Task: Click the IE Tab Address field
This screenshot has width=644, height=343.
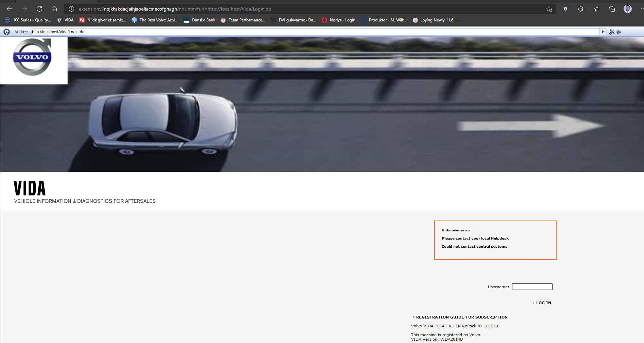Action: click(x=315, y=32)
